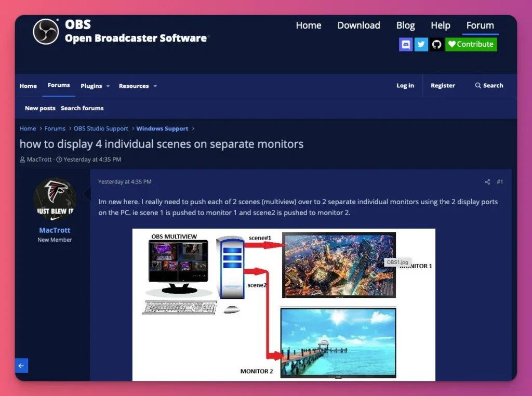532x396 pixels.
Task: Click the blue back arrow button
Action: point(21,366)
